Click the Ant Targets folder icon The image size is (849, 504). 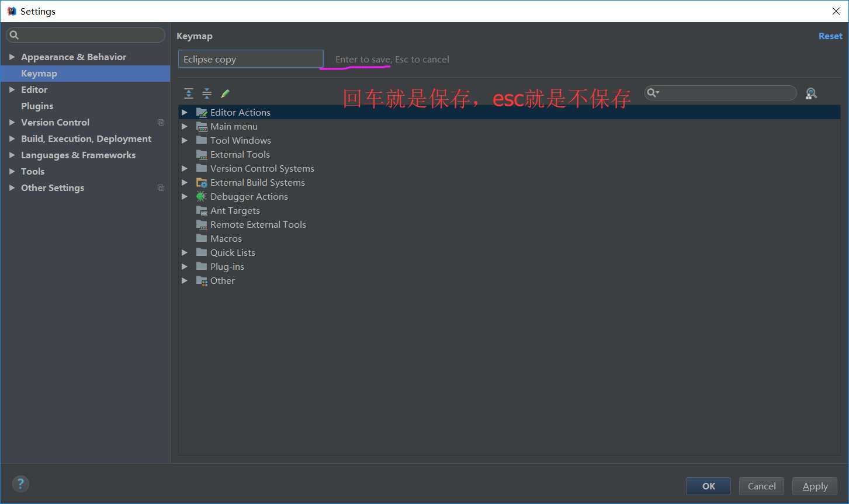pos(202,210)
